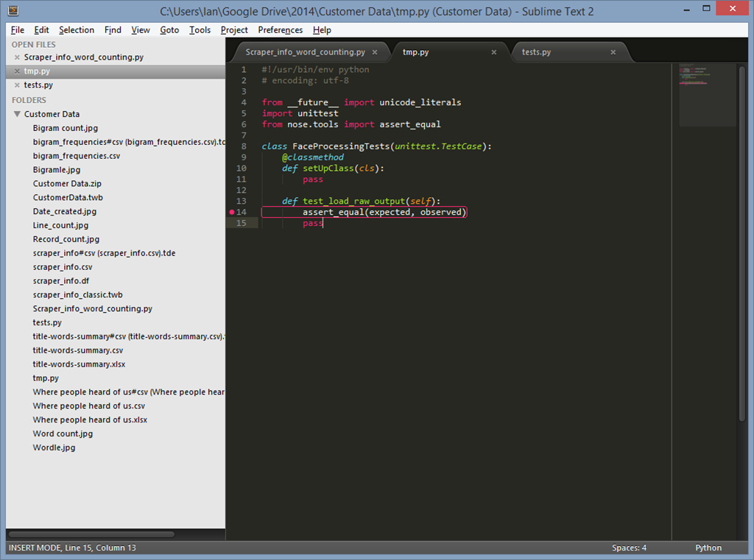The image size is (754, 560).
Task: Select tests.py under Open Files
Action: [x=38, y=85]
